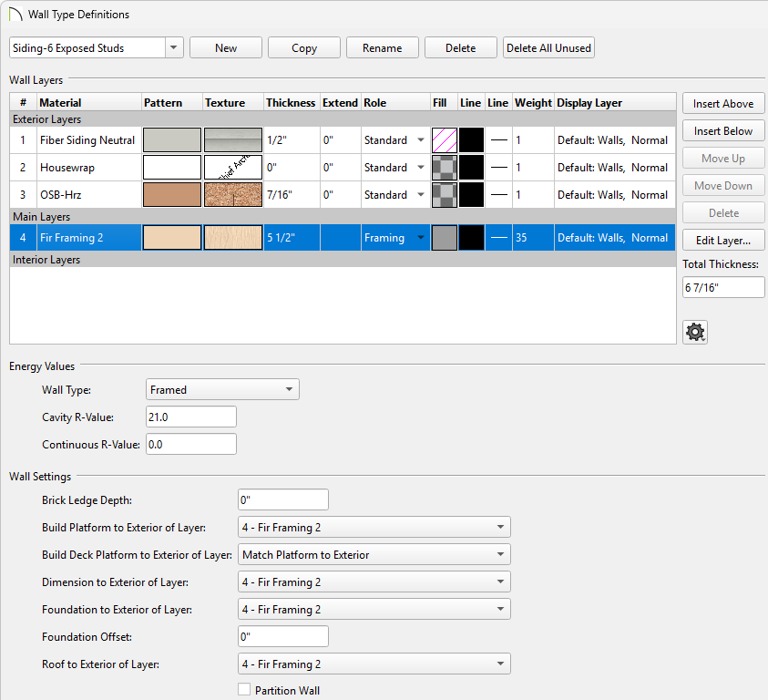This screenshot has height=700, width=768.
Task: Click the OSB-Hrz pattern color swatch
Action: (x=172, y=195)
